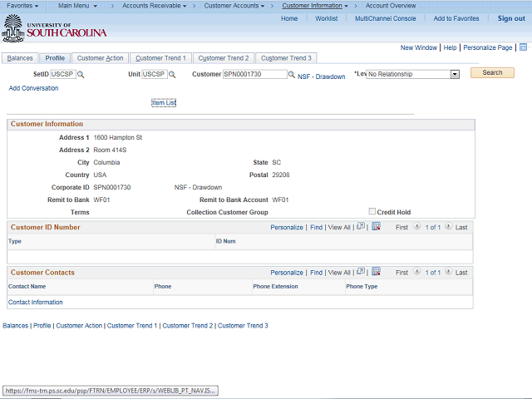This screenshot has height=399, width=532.
Task: Zoom Customer Contacts grid icon
Action: pos(361,272)
